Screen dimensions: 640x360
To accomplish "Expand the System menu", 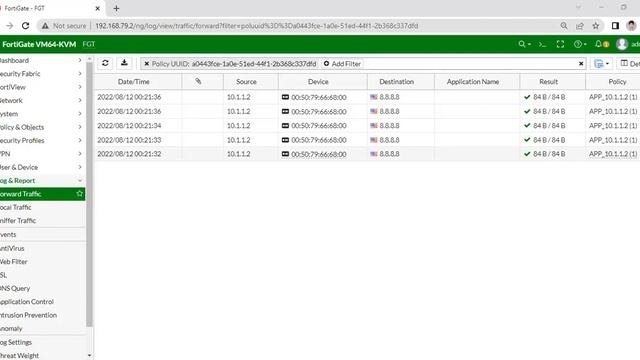I will [x=42, y=114].
